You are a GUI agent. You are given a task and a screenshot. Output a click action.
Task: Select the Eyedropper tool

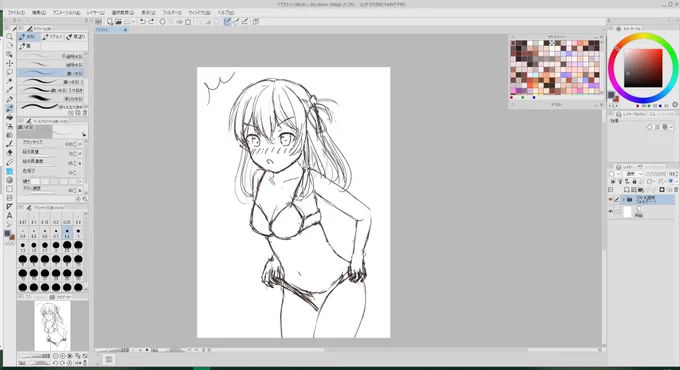pyautogui.click(x=9, y=90)
